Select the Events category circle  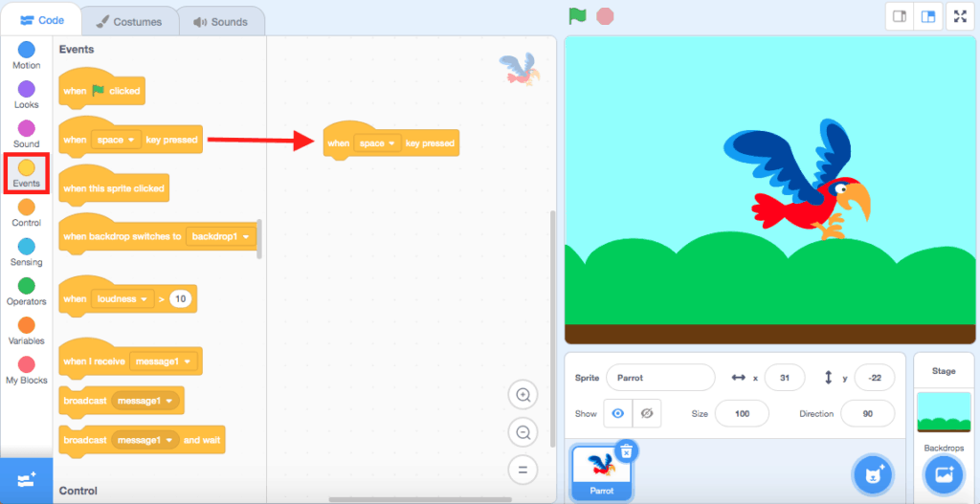coord(26,167)
